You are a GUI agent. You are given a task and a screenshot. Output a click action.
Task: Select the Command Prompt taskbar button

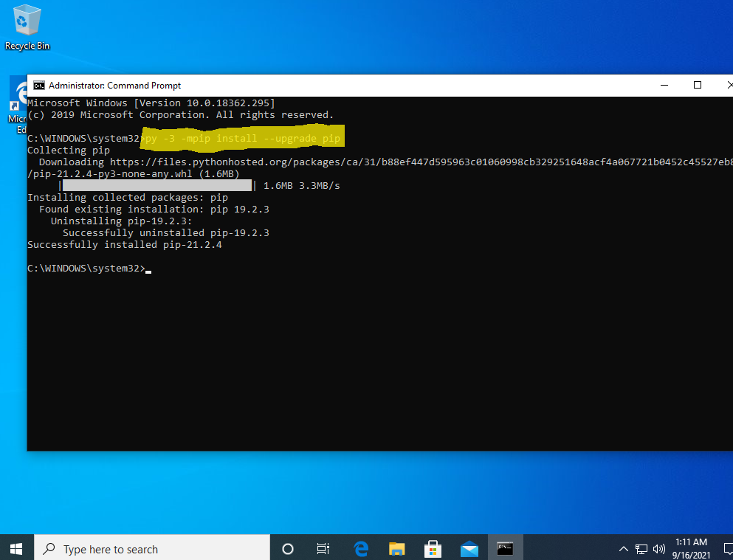pyautogui.click(x=506, y=549)
